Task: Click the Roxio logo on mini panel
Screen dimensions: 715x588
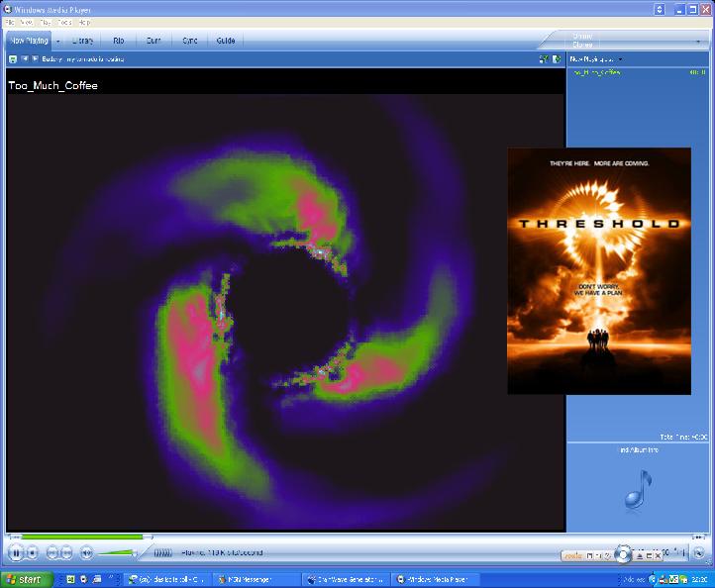Action: [573, 555]
